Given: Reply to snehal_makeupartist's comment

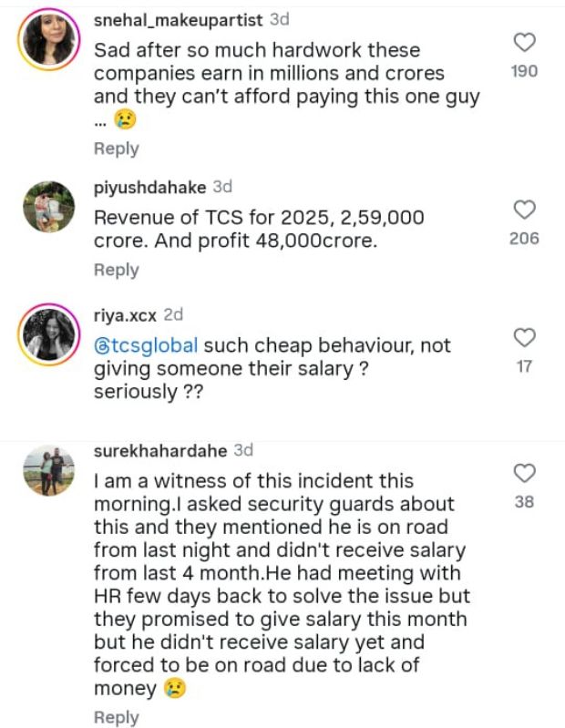Looking at the screenshot, I should [116, 149].
